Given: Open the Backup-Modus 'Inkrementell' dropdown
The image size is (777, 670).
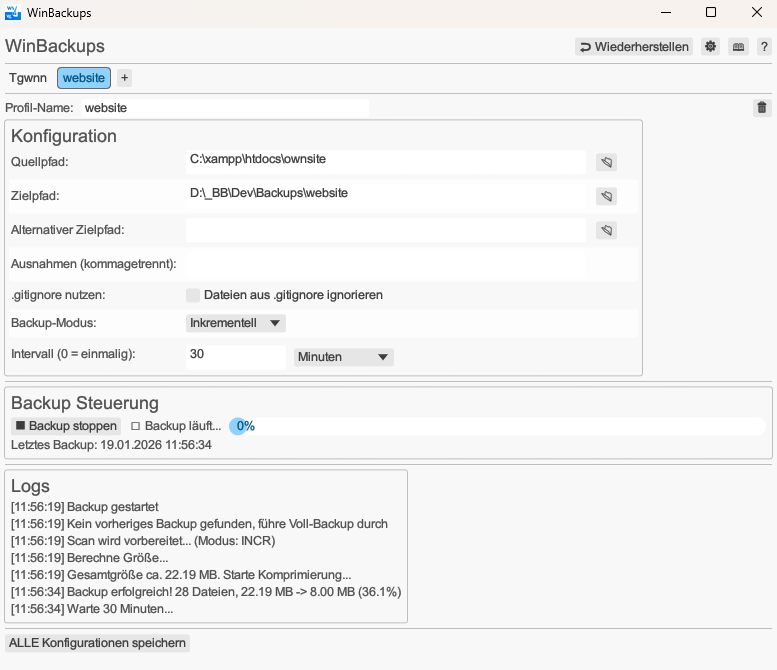Looking at the screenshot, I should 235,323.
